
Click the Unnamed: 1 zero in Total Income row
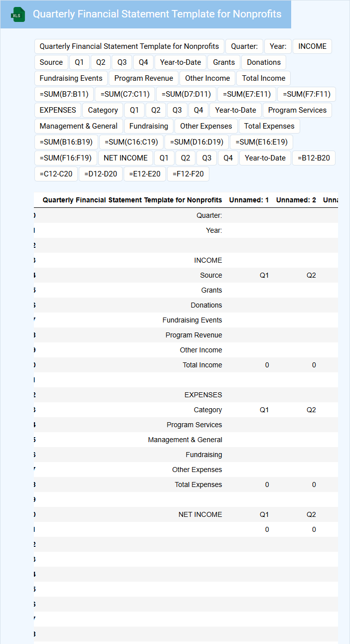[x=267, y=365]
